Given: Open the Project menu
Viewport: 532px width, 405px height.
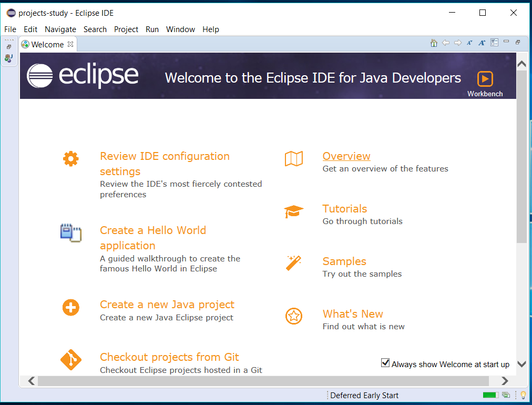Looking at the screenshot, I should tap(126, 29).
